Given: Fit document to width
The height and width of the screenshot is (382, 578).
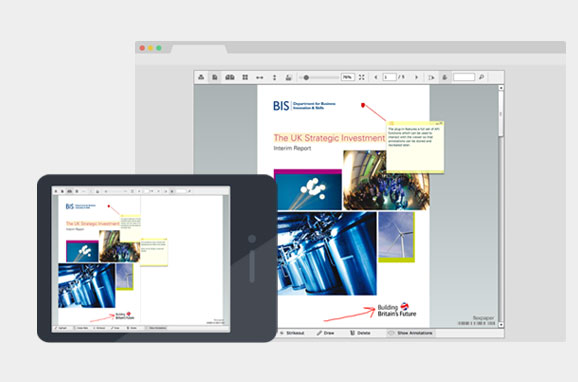Looking at the screenshot, I should click(x=260, y=77).
